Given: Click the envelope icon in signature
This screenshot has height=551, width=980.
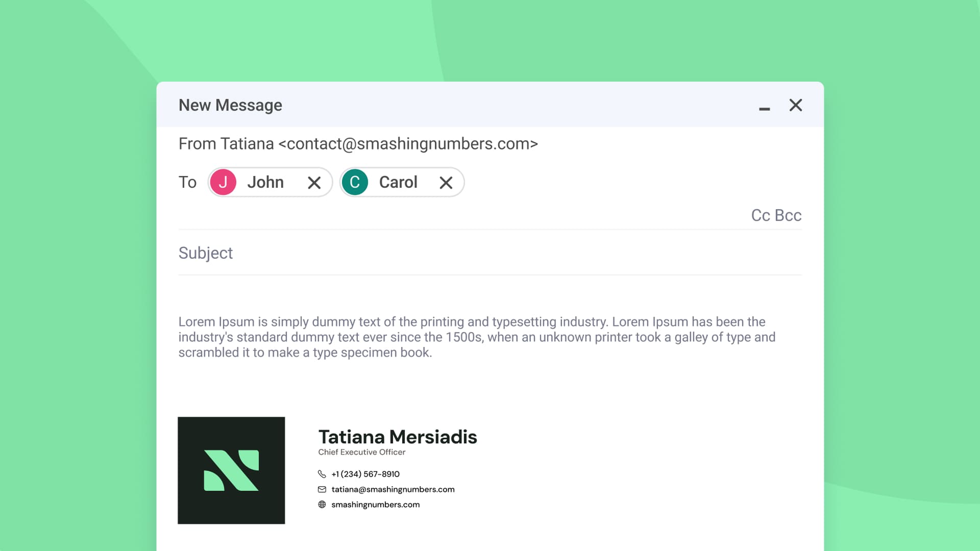Looking at the screenshot, I should [322, 489].
